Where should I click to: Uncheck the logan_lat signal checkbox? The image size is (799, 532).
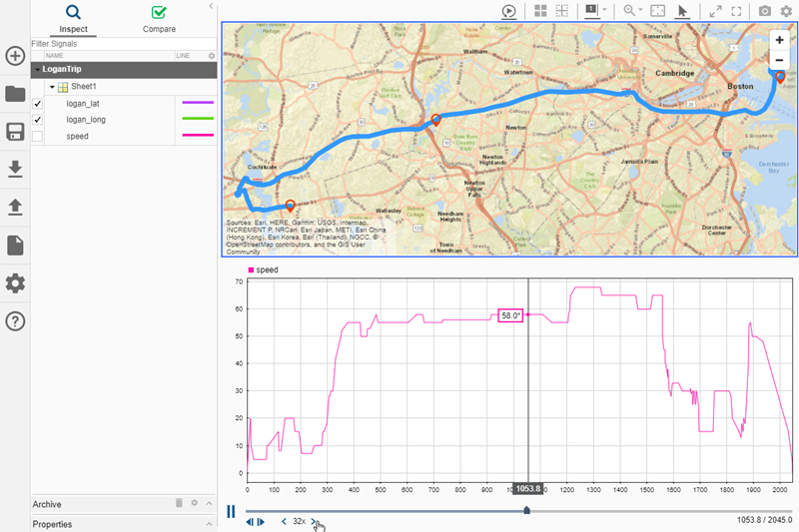pyautogui.click(x=37, y=104)
